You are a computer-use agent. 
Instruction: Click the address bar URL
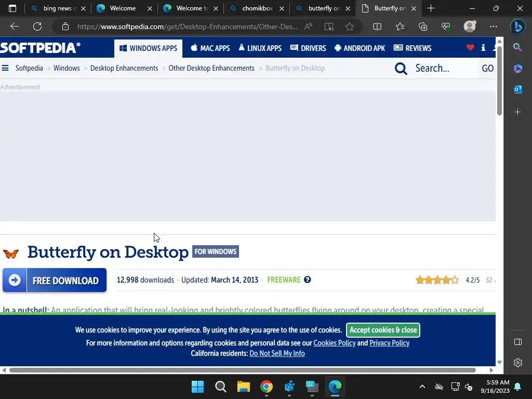pyautogui.click(x=187, y=26)
